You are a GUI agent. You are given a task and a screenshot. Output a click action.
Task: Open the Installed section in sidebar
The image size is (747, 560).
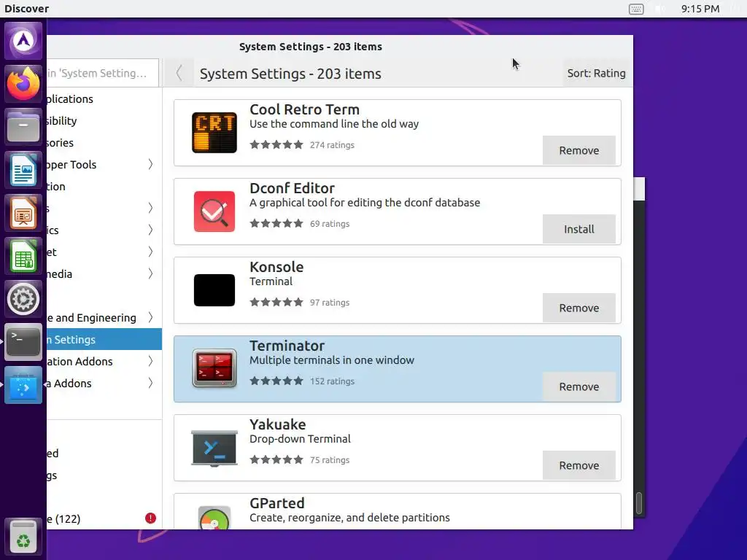click(x=104, y=454)
